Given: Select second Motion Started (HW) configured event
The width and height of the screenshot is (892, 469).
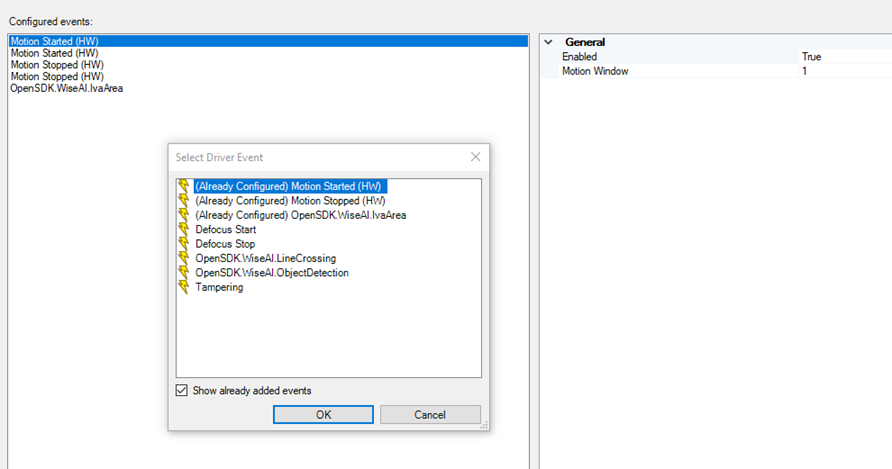Looking at the screenshot, I should click(55, 53).
